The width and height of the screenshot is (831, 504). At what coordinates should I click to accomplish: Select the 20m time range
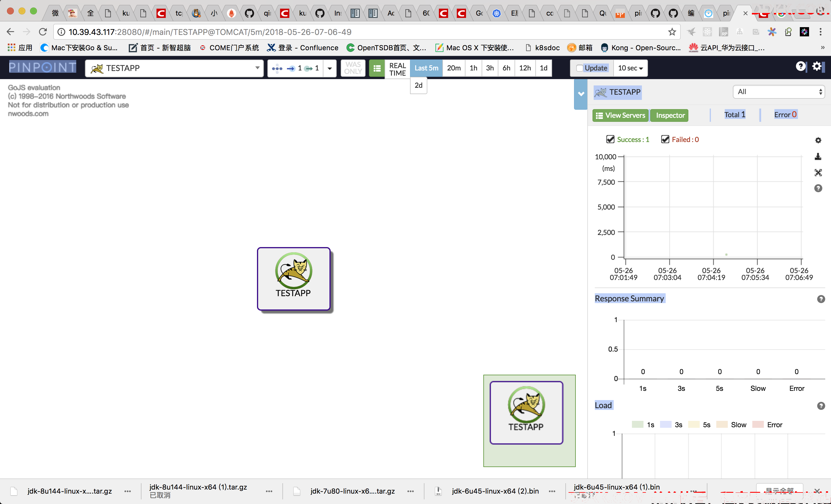tap(454, 68)
